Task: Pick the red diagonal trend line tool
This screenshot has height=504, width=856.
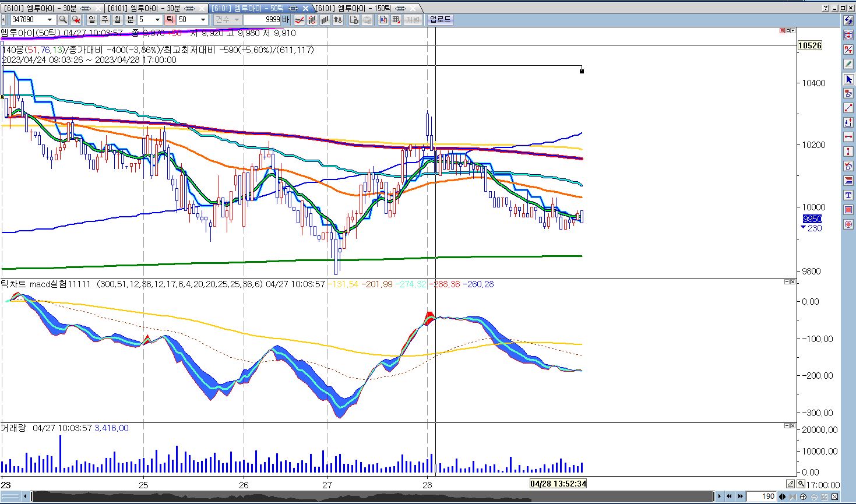Action: 848,108
